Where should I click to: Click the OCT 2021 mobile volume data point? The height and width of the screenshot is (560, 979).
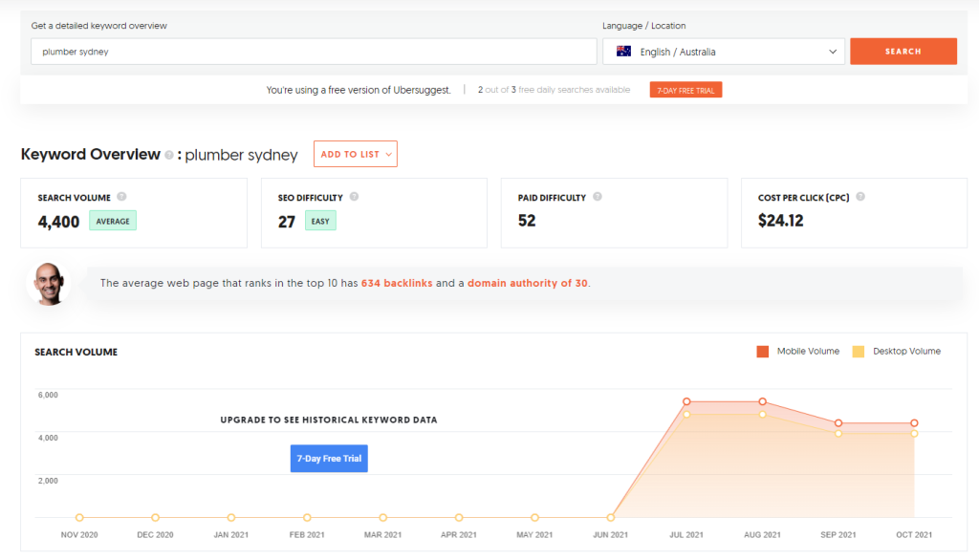coord(914,423)
